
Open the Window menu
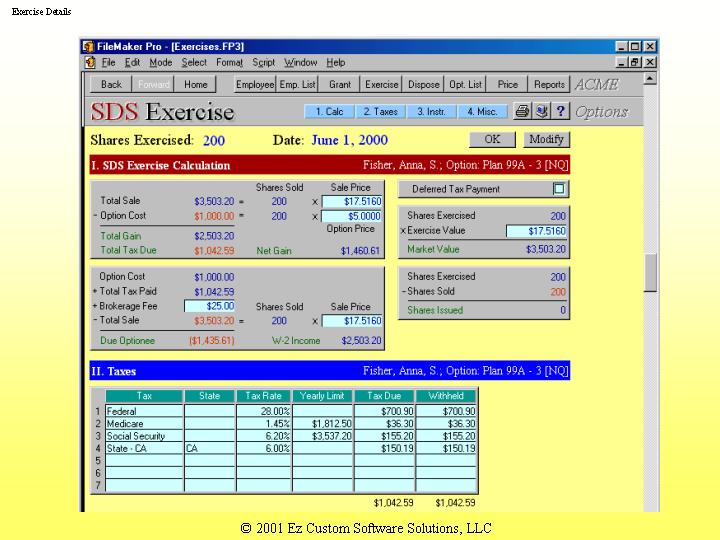300,62
